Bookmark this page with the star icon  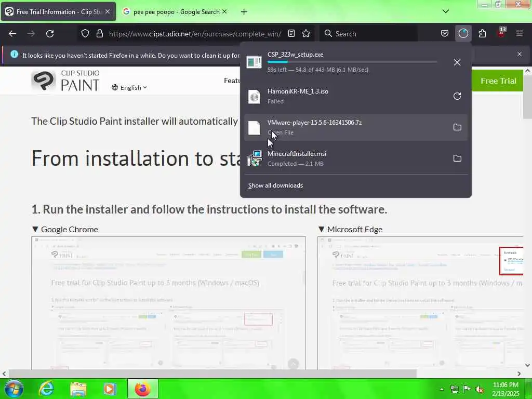tap(306, 34)
